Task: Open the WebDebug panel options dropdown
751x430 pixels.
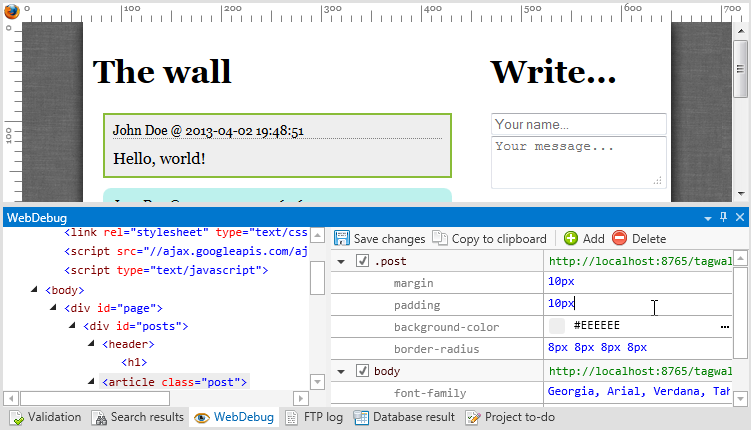Action: coord(707,218)
